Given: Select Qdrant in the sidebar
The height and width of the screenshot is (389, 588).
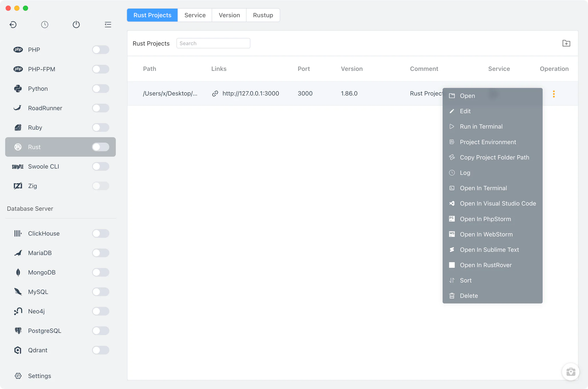Looking at the screenshot, I should 60,350.
